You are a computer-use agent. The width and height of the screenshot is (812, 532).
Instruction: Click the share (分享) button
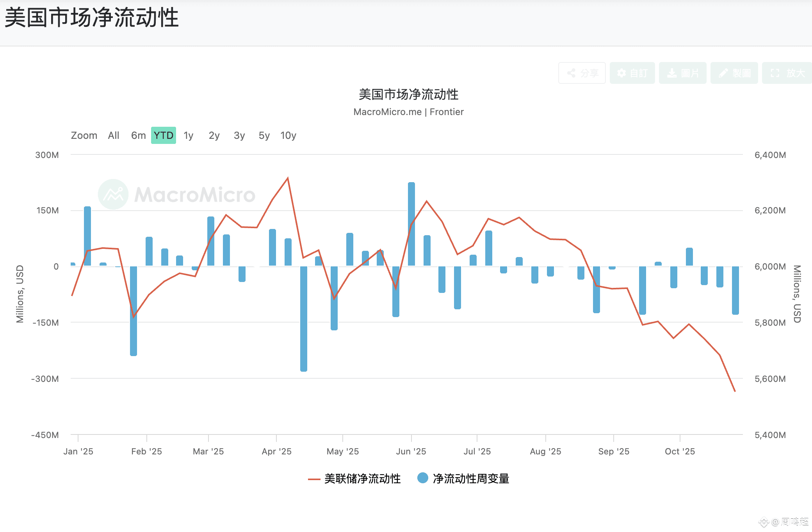[x=582, y=73]
